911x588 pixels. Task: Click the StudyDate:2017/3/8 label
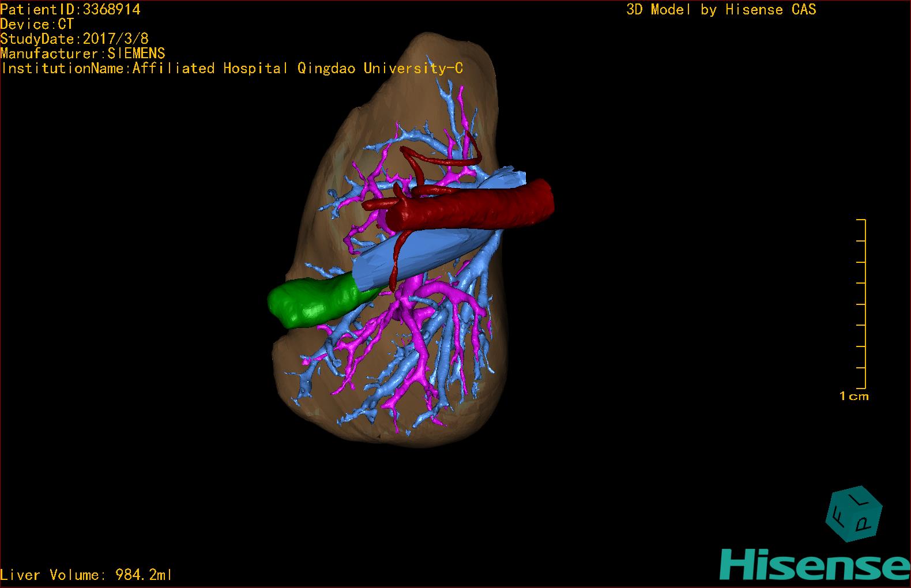(x=74, y=39)
